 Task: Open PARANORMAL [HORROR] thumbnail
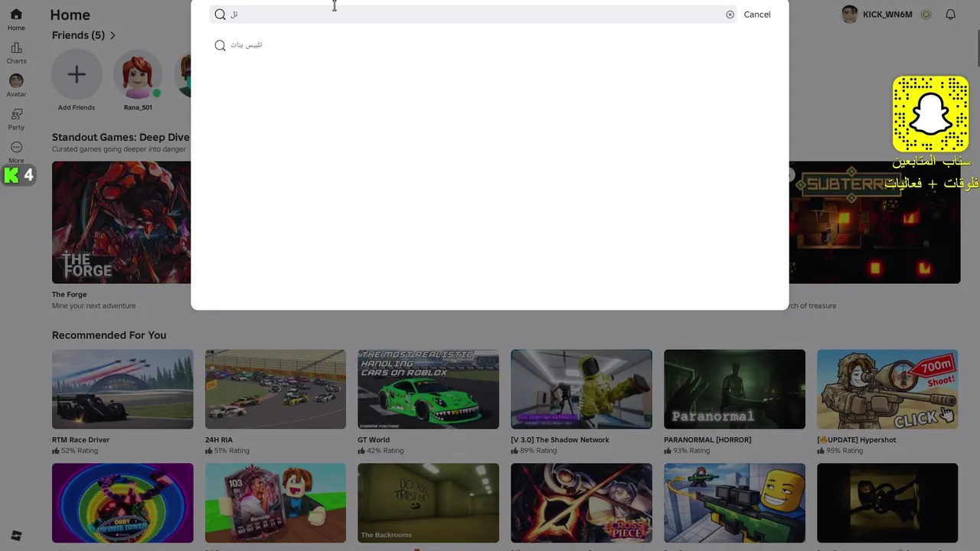click(x=734, y=390)
